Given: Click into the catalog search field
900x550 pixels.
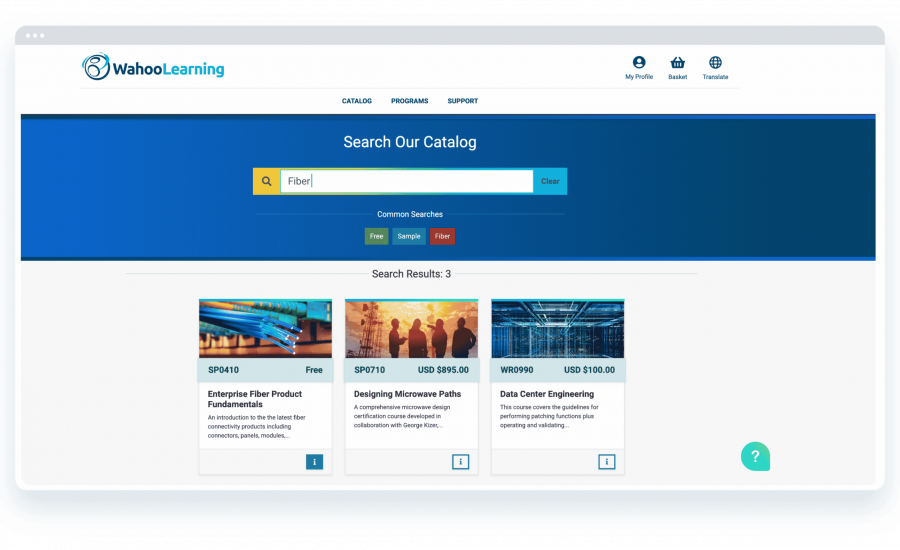Looking at the screenshot, I should click(406, 181).
